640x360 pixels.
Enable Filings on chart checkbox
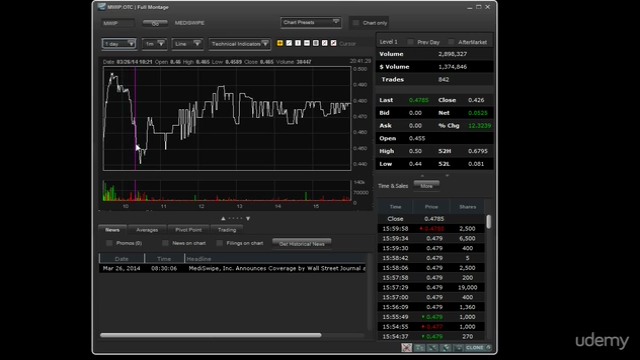point(220,243)
